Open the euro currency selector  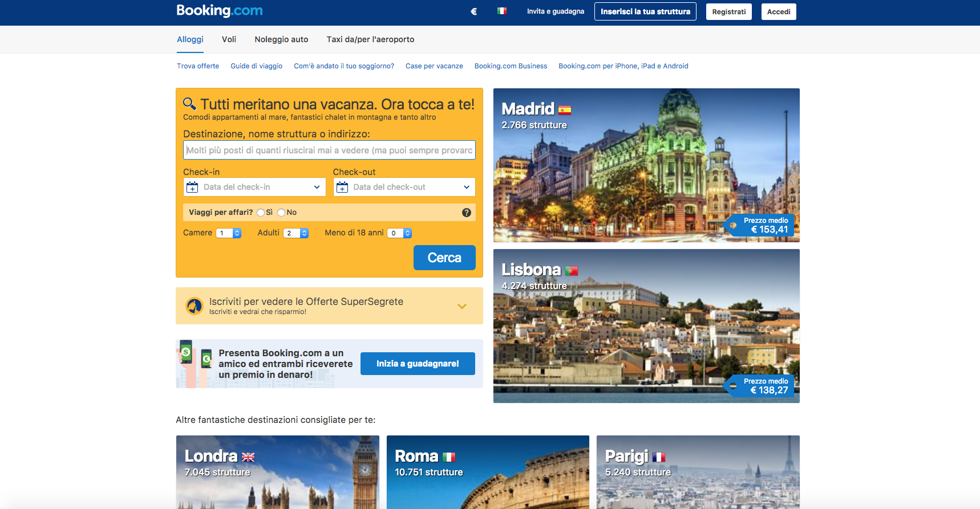click(473, 11)
